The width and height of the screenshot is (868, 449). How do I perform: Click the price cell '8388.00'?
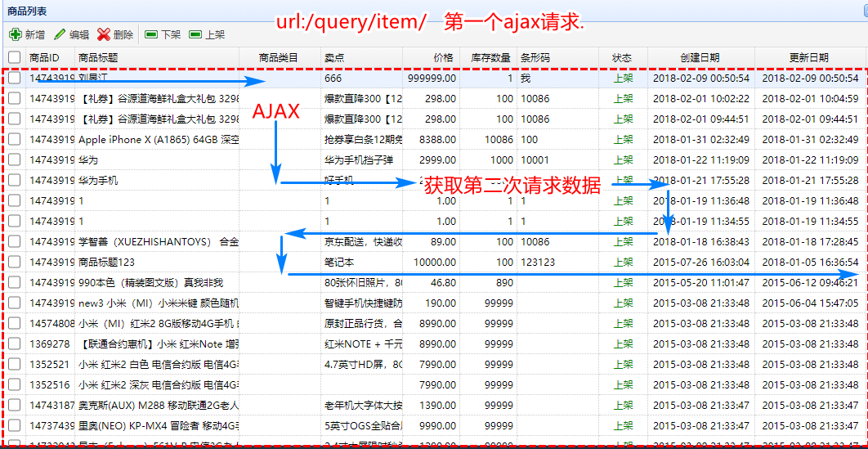coord(438,140)
